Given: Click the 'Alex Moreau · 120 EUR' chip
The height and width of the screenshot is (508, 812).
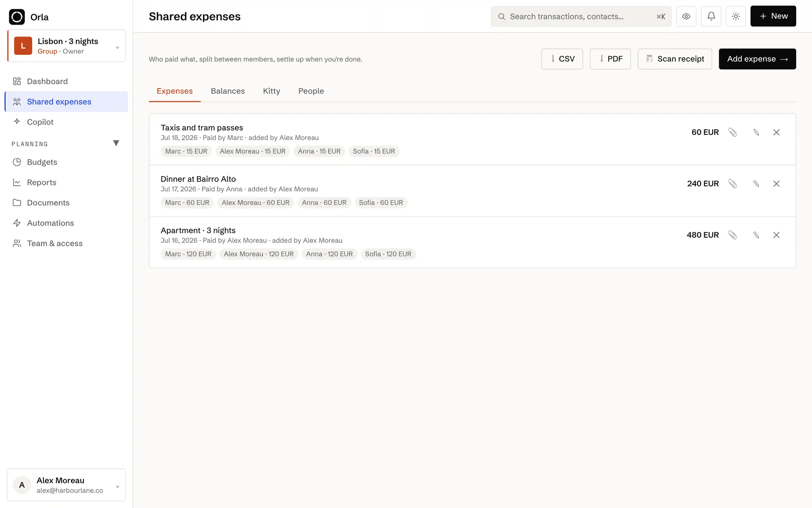Looking at the screenshot, I should [259, 254].
